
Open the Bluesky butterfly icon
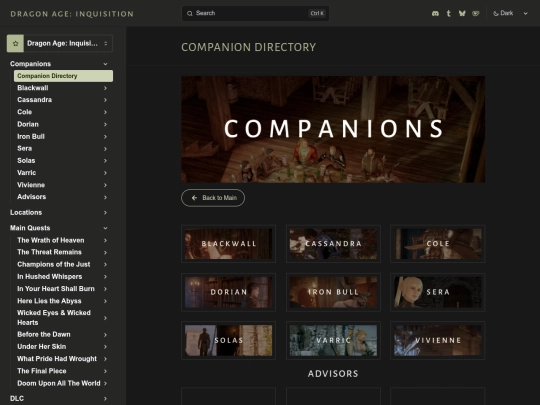[x=462, y=13]
